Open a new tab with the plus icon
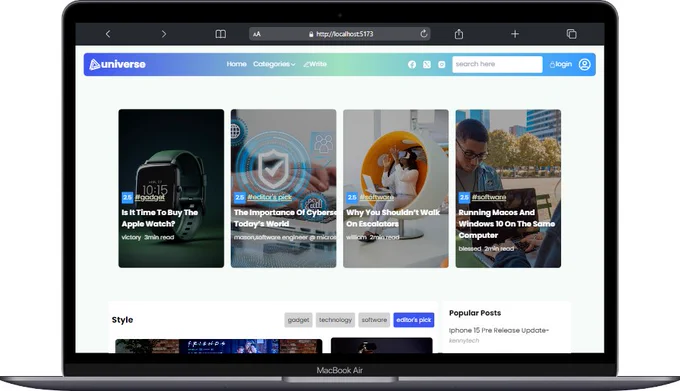680x391 pixels. click(x=515, y=34)
